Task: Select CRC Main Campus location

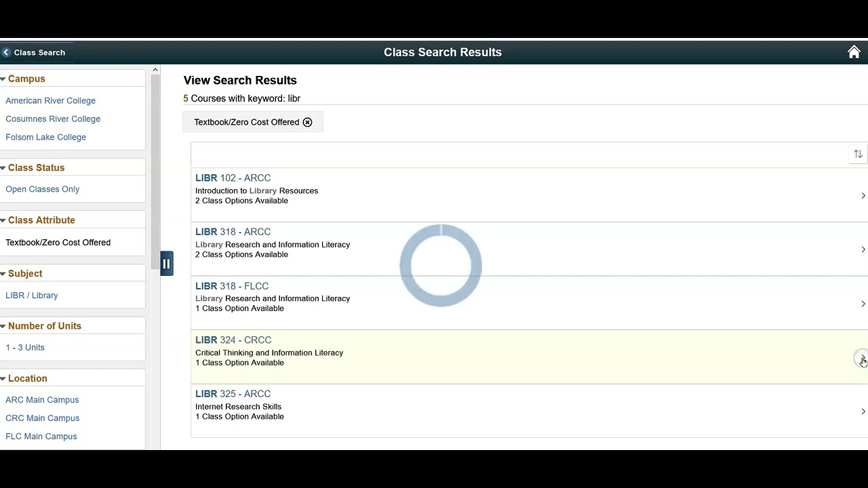Action: coord(42,418)
